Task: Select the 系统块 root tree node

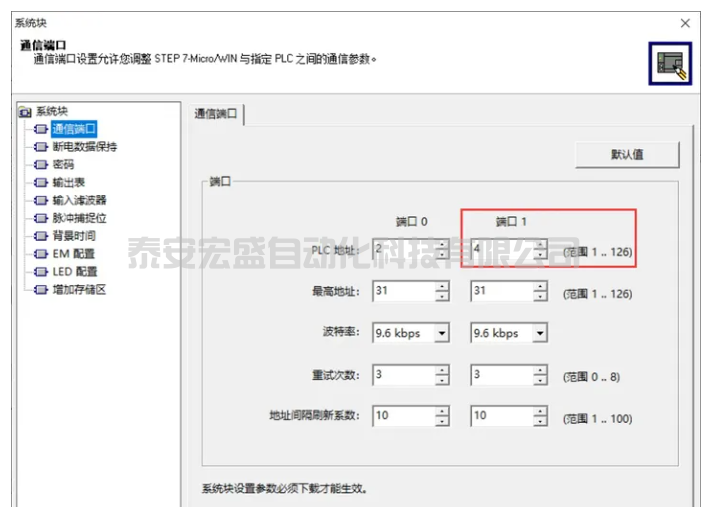Action: (x=52, y=111)
